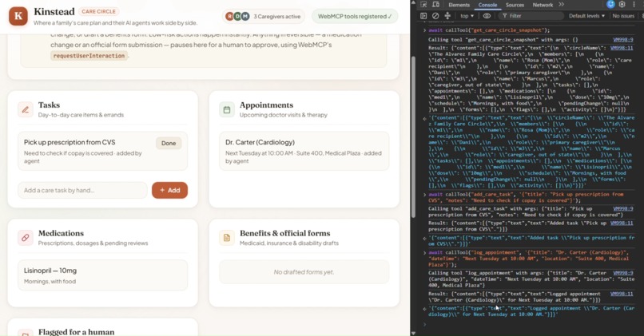Clear the console
The width and height of the screenshot is (644, 336).
[x=435, y=16]
